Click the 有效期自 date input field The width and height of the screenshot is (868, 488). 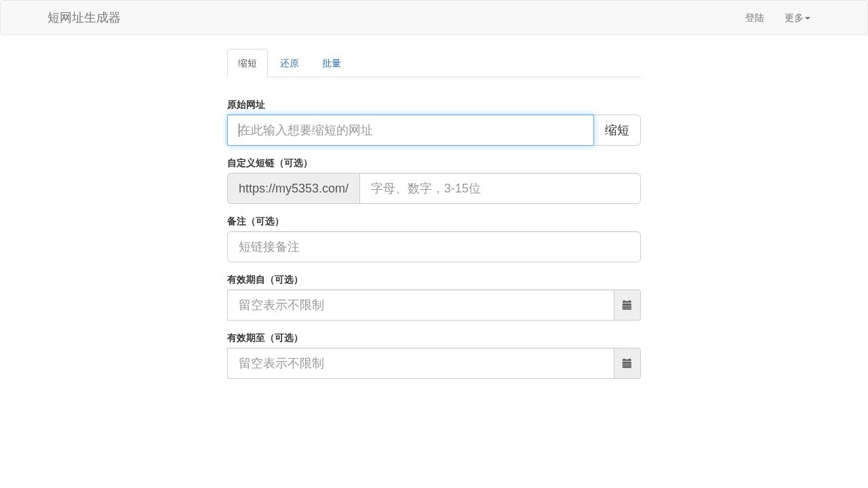click(420, 305)
